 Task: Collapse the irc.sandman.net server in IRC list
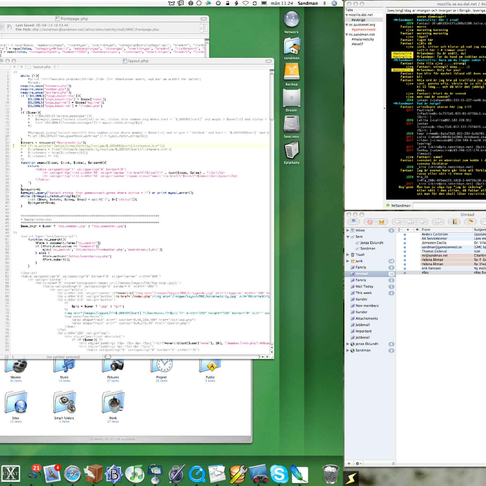[x=347, y=34]
